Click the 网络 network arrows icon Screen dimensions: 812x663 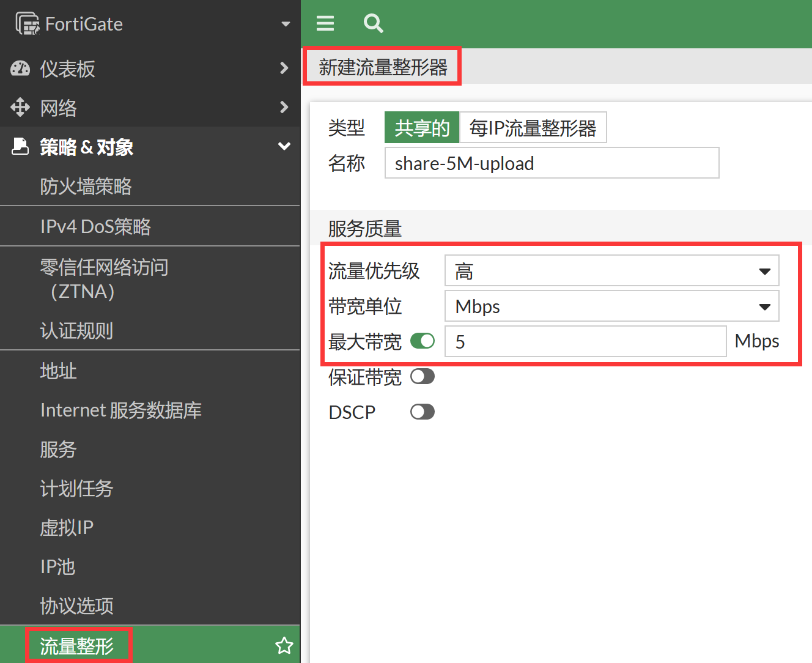pyautogui.click(x=20, y=108)
